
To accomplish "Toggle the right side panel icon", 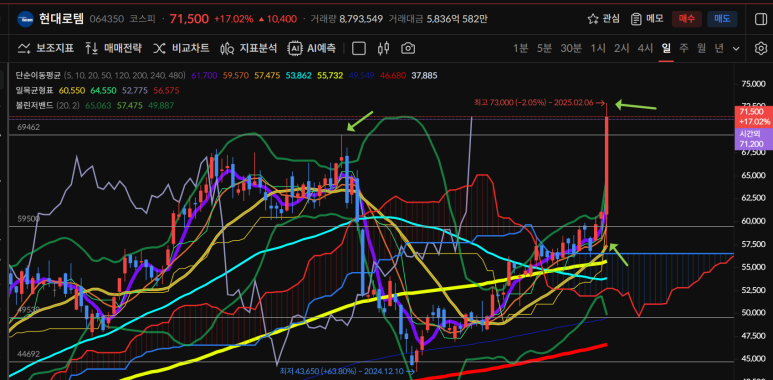I will [x=760, y=19].
